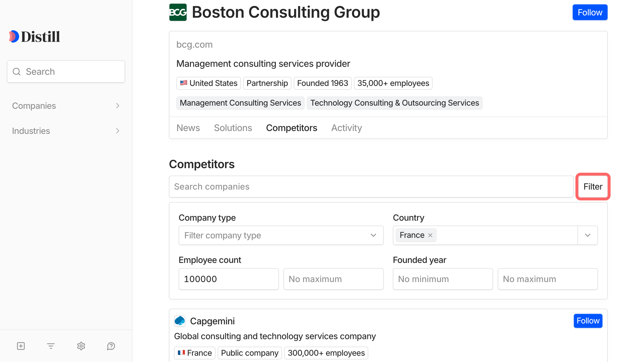Toggle the Filter button
Image resolution: width=644 pixels, height=362 pixels.
593,187
